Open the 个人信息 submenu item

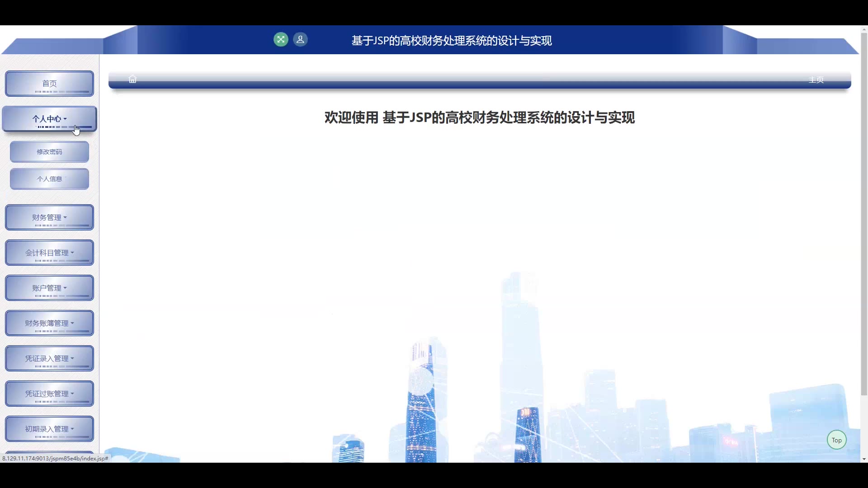click(50, 179)
